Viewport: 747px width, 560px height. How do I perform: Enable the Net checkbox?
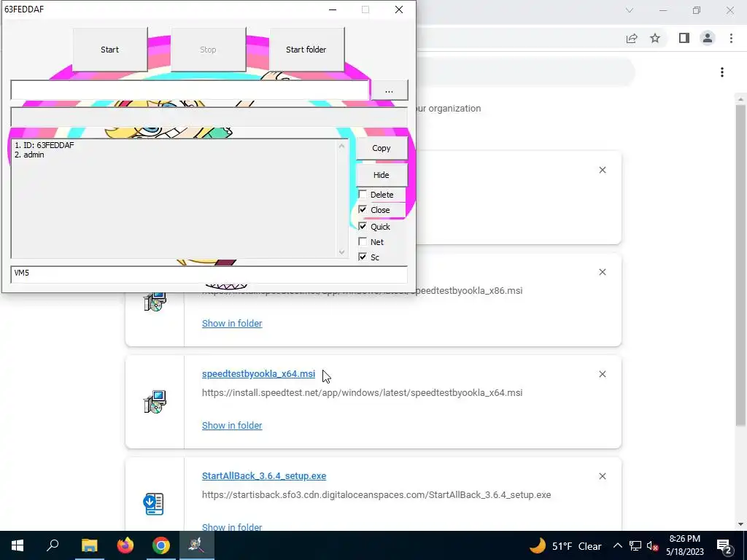(363, 241)
